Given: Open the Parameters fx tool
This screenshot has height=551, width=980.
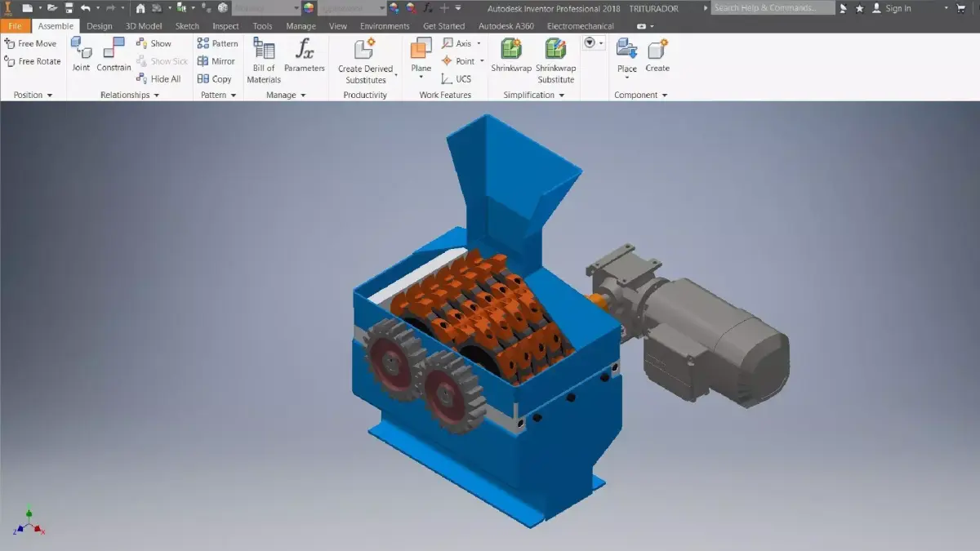Looking at the screenshot, I should [305, 56].
